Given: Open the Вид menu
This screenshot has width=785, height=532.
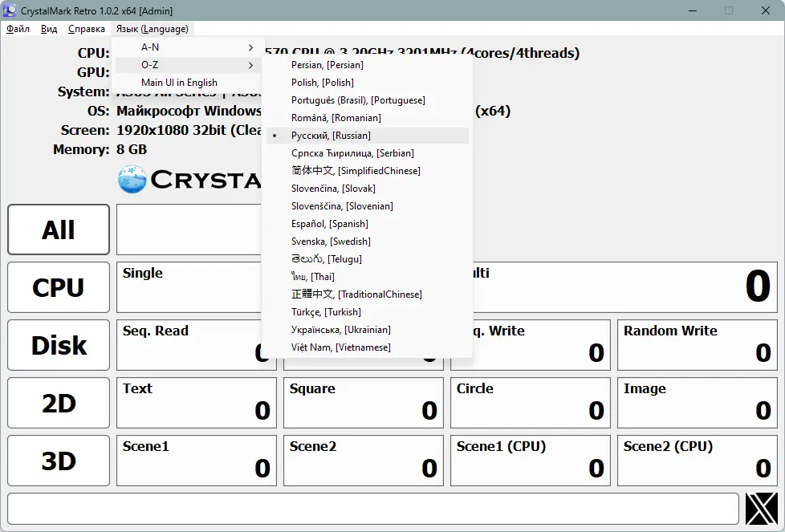Looking at the screenshot, I should click(49, 29).
